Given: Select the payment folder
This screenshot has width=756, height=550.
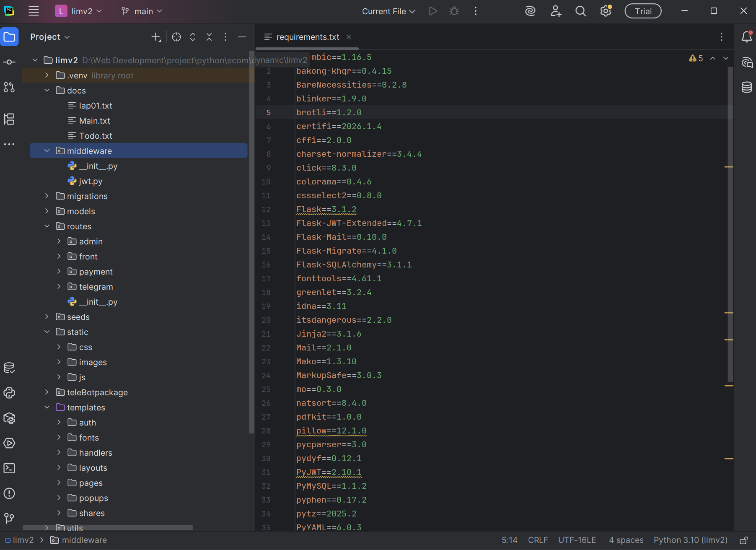Looking at the screenshot, I should pyautogui.click(x=139, y=272).
